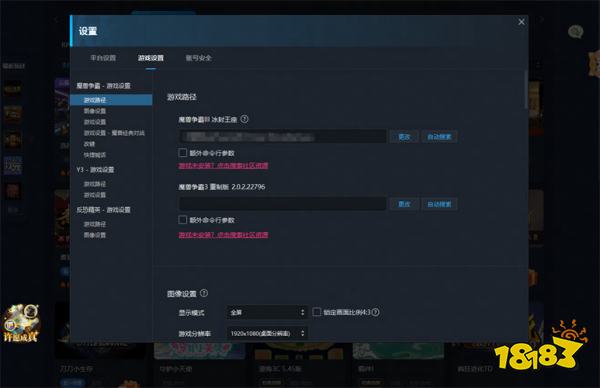Viewport: 600px width, 388px height.
Task: Open help icon beside 魔兽争霸III 冰封王座
Action: (244, 119)
